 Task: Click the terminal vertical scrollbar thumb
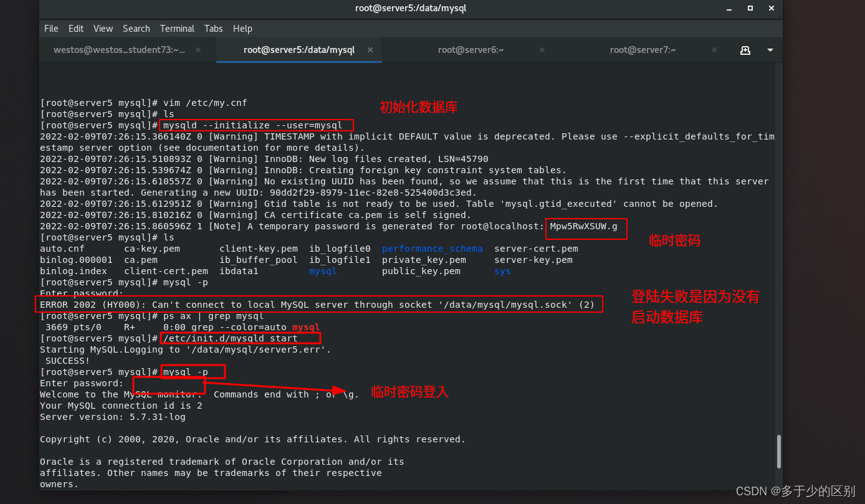tap(779, 452)
